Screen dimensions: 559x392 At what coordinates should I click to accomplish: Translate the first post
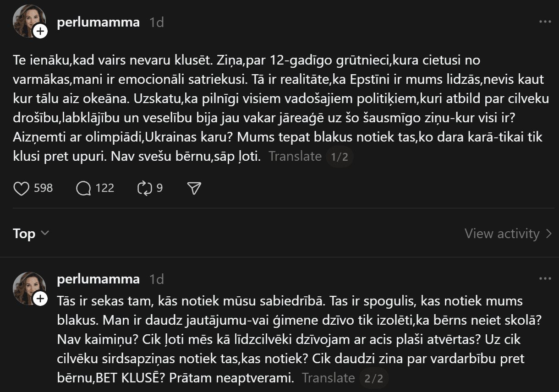[295, 156]
